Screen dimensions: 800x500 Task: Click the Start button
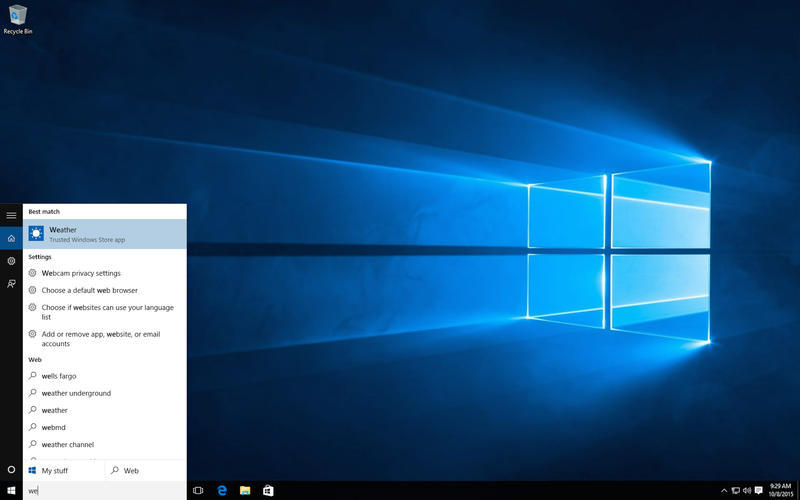pyautogui.click(x=11, y=491)
